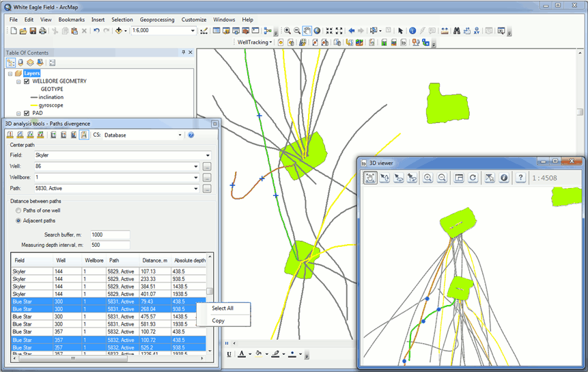This screenshot has width=588, height=372.
Task: Click the Distance, m column header
Action: coord(155,260)
